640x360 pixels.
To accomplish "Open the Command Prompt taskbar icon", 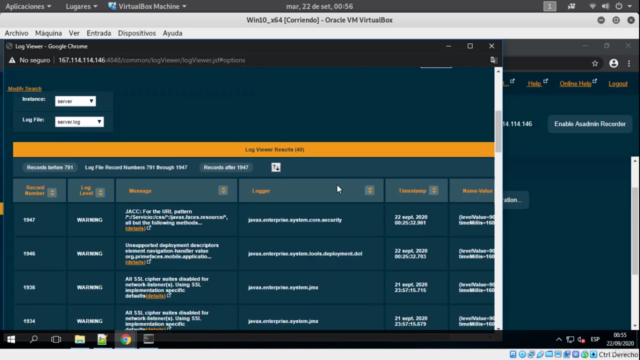I will pyautogui.click(x=149, y=339).
